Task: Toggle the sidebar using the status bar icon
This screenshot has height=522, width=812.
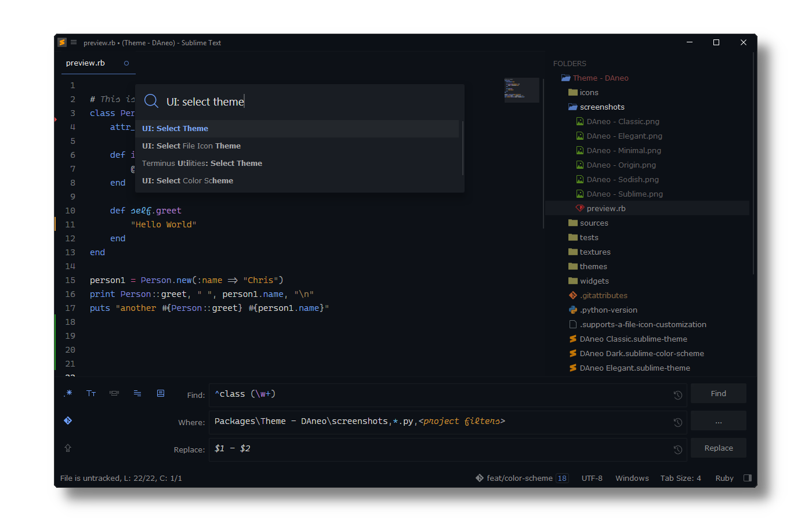Action: [747, 478]
